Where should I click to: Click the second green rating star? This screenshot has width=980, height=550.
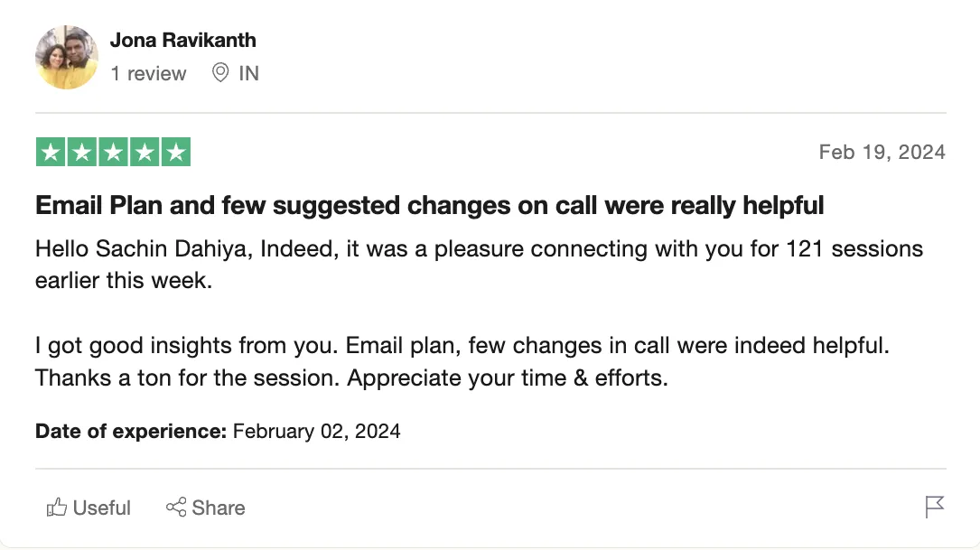[82, 153]
